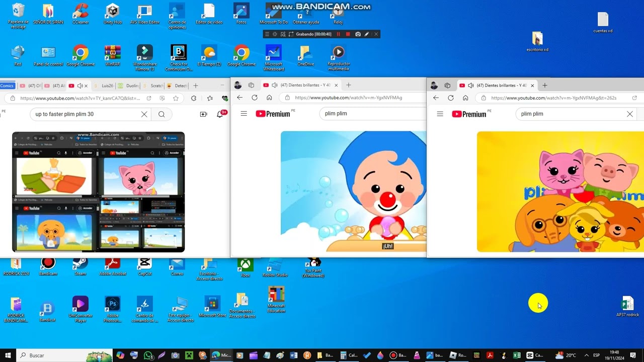This screenshot has width=644, height=362.
Task: Mute the Dientes brillantes tab in middle window
Action: click(x=274, y=85)
